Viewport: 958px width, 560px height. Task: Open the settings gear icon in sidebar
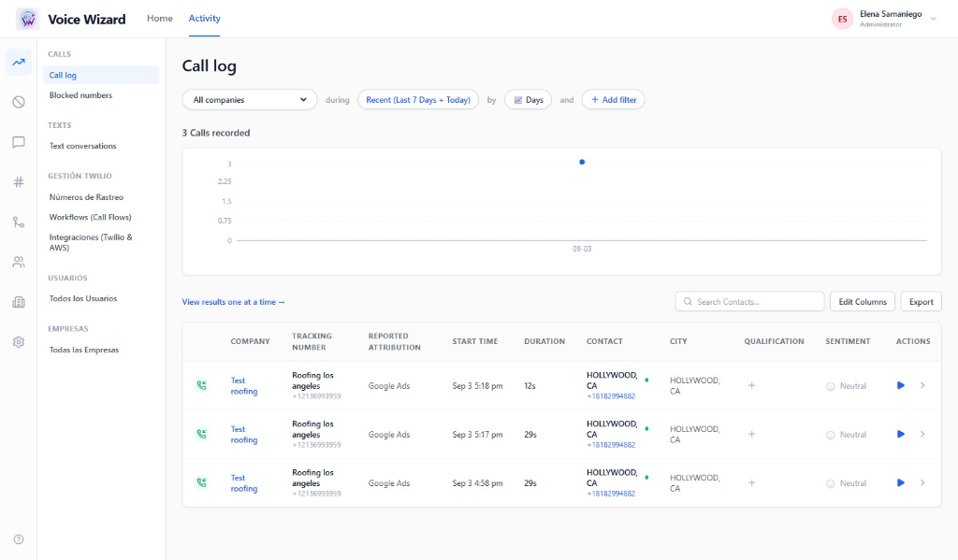point(19,342)
